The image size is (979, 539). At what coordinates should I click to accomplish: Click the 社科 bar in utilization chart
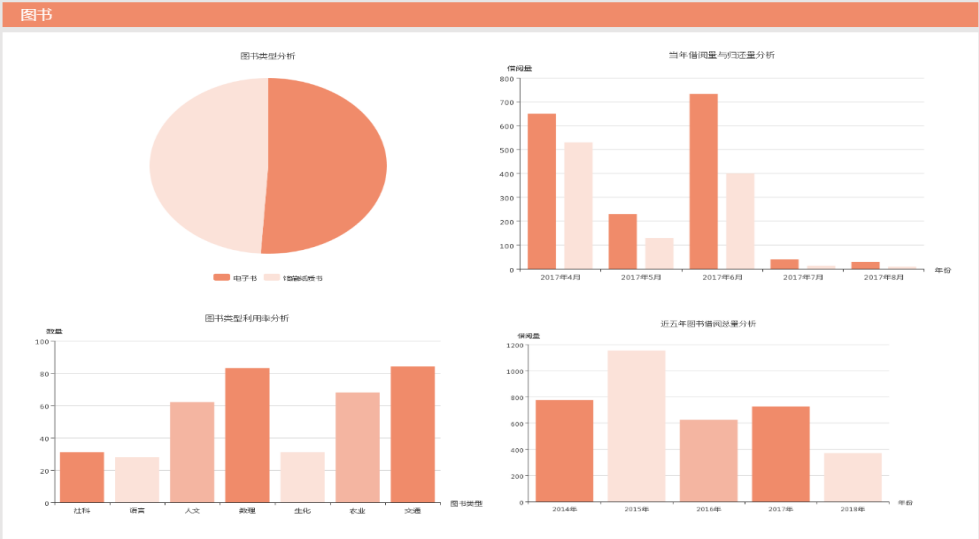[x=82, y=477]
